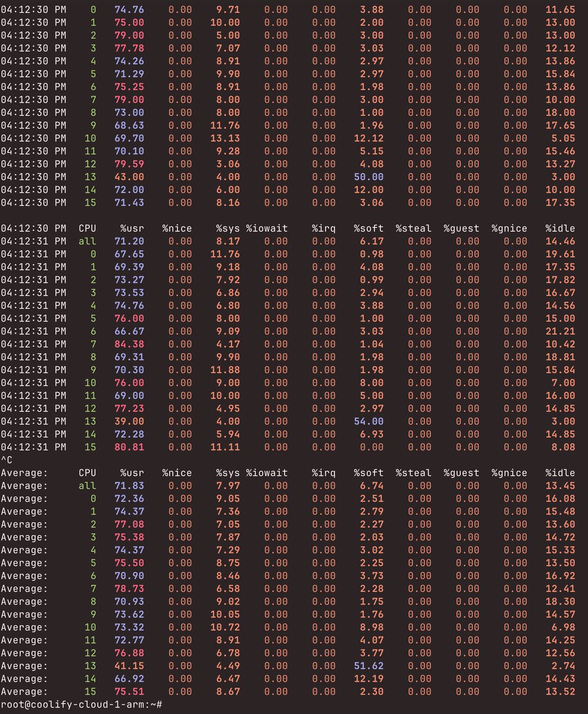Select the 73.53 %usr value
Screen dimensions: 588x714
pyautogui.click(x=129, y=293)
